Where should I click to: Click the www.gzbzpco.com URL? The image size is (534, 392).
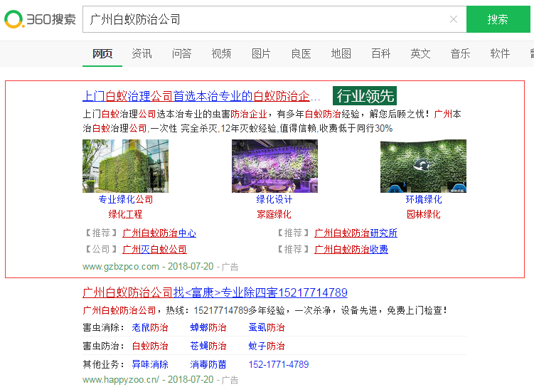click(x=121, y=267)
